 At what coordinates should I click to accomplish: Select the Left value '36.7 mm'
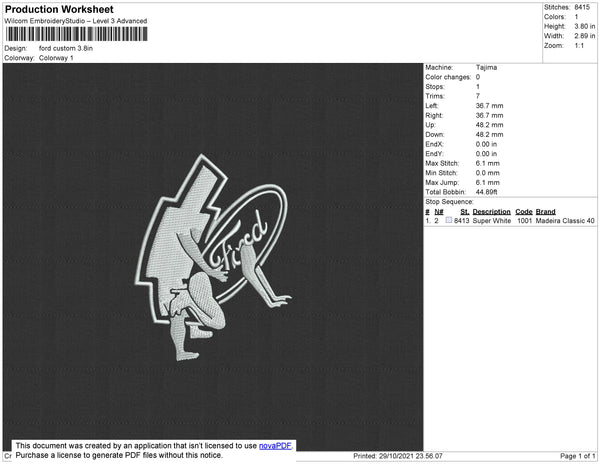point(489,106)
